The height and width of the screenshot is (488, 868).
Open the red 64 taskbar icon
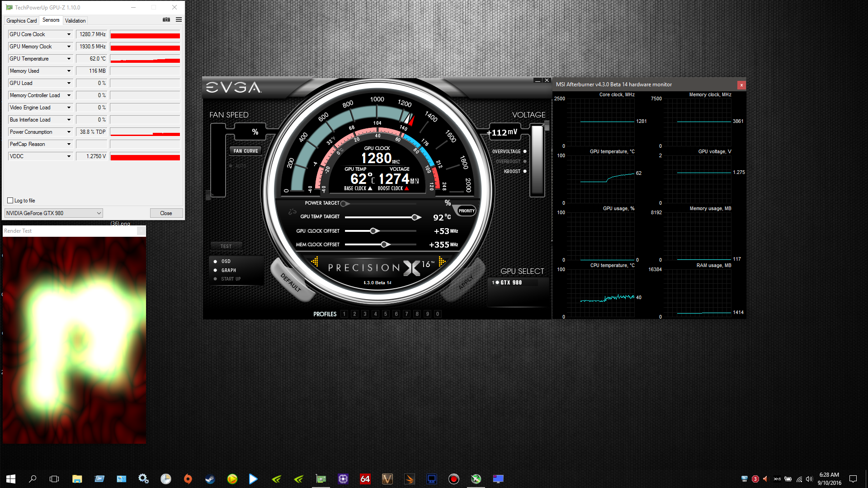(x=365, y=479)
